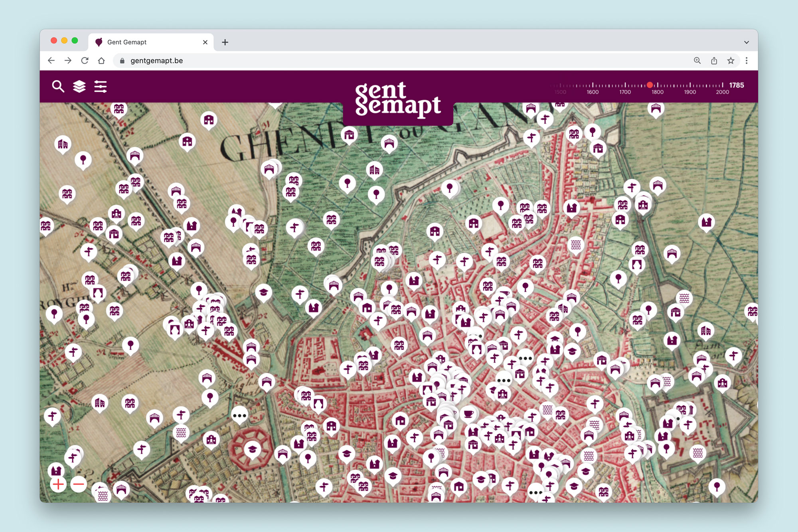Zoom out with the red minus button

(79, 485)
